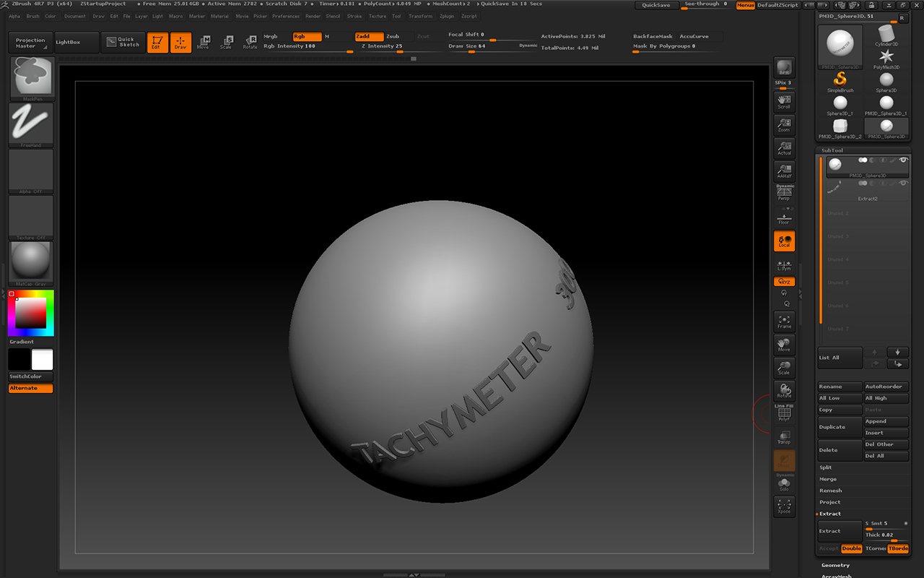Toggle PolyF line fill display
The height and width of the screenshot is (578, 924).
pyautogui.click(x=784, y=413)
